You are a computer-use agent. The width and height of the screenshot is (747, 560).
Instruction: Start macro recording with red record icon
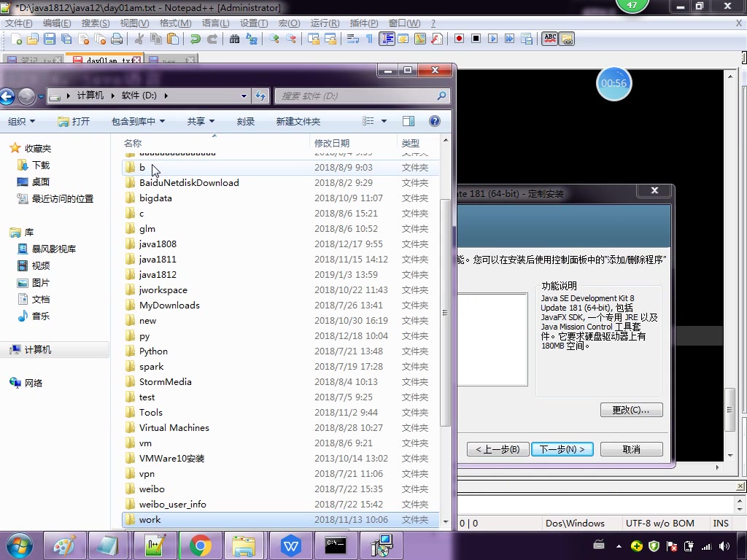(x=459, y=40)
